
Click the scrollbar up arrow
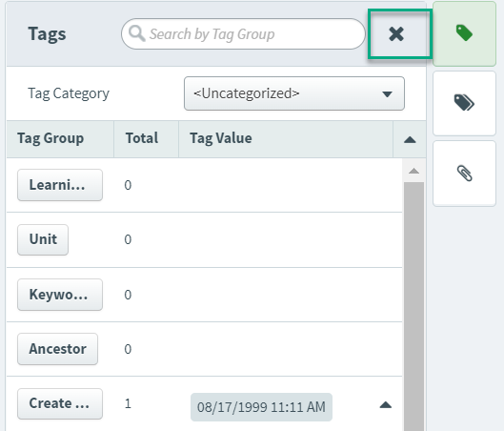coord(413,171)
